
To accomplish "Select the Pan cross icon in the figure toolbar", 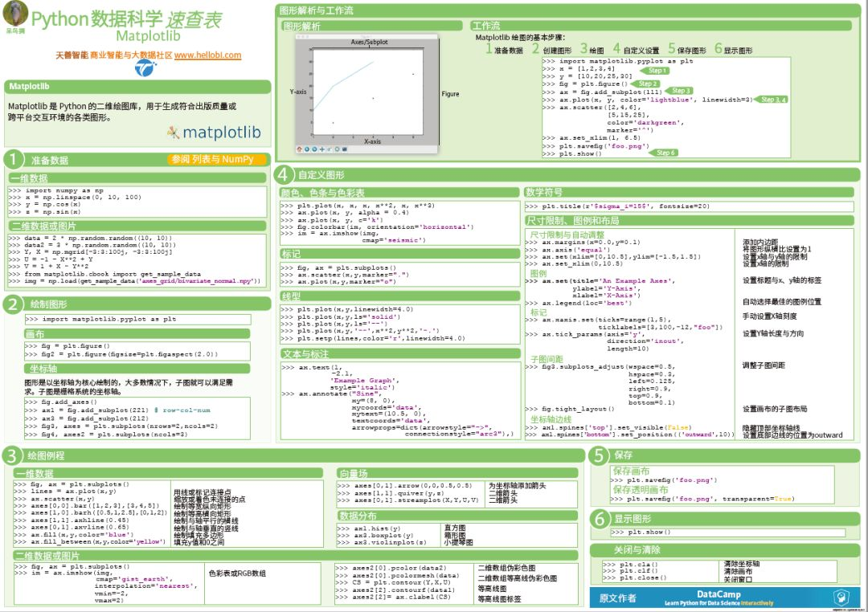I will pos(322,149).
